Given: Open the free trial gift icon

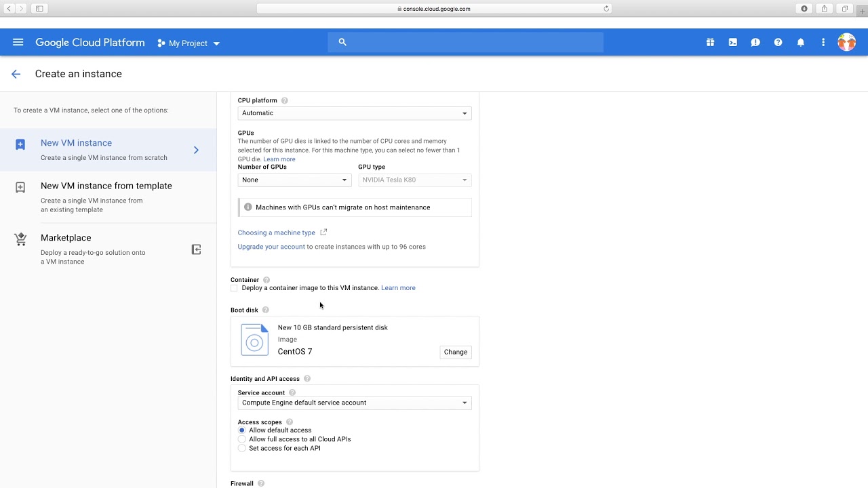Looking at the screenshot, I should coord(710,42).
